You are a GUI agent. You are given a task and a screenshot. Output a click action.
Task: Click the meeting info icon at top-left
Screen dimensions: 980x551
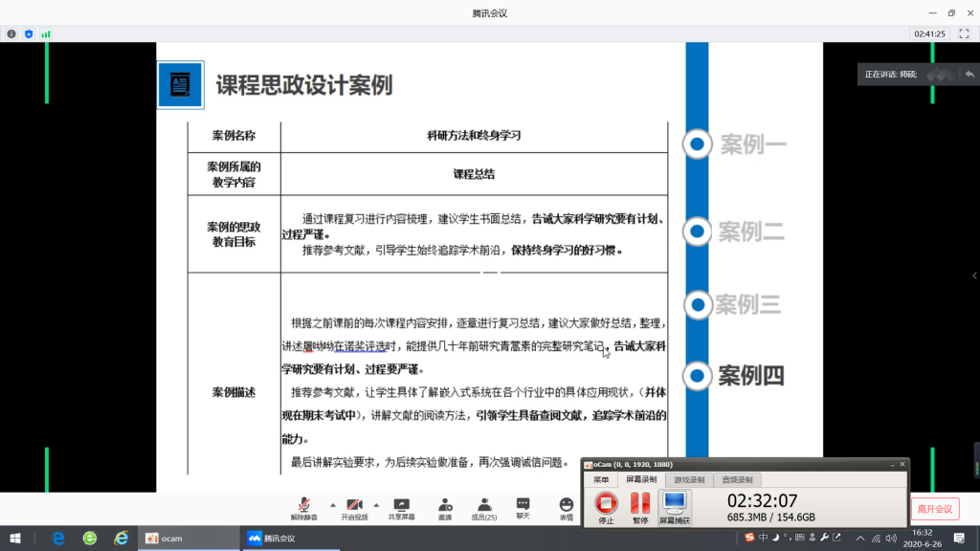point(11,33)
